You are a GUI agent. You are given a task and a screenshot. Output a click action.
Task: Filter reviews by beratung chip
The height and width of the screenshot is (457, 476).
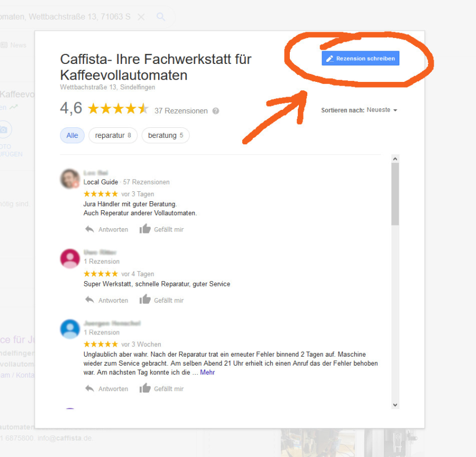point(166,135)
